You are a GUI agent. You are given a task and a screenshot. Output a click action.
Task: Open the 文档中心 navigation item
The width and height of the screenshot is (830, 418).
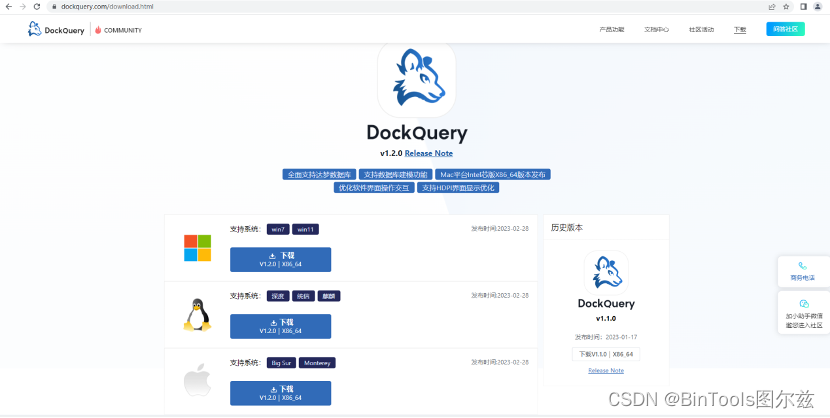pyautogui.click(x=656, y=30)
